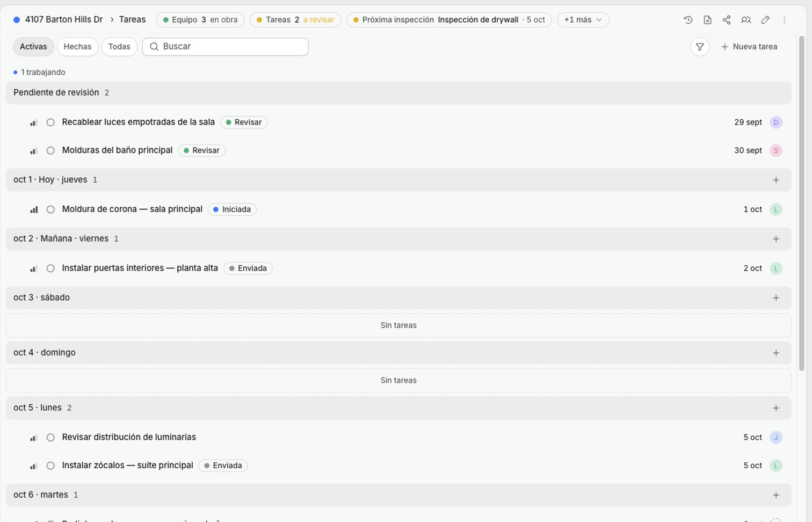Click assignee avatar S on Molduras del baño row
Image resolution: width=812 pixels, height=522 pixels.
click(776, 150)
